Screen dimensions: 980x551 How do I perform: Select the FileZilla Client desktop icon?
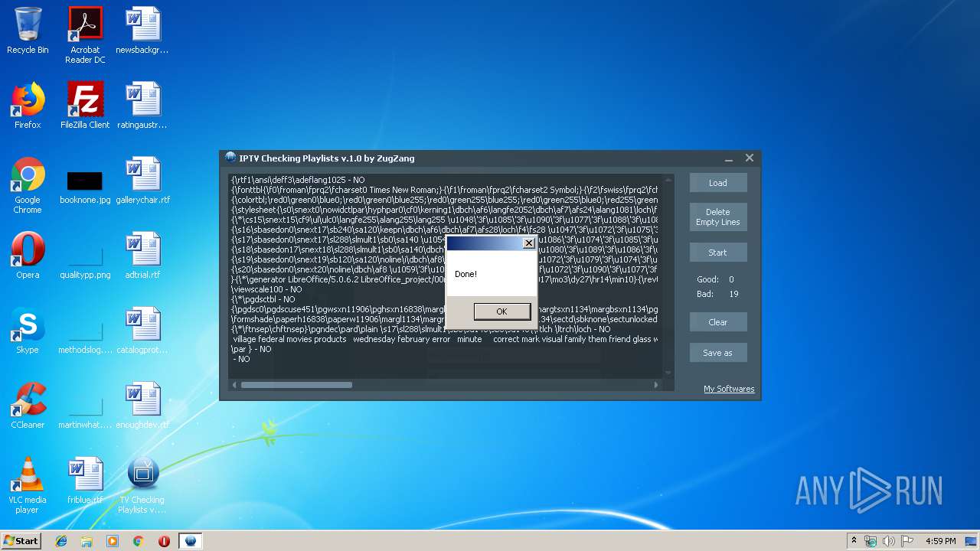tap(85, 106)
